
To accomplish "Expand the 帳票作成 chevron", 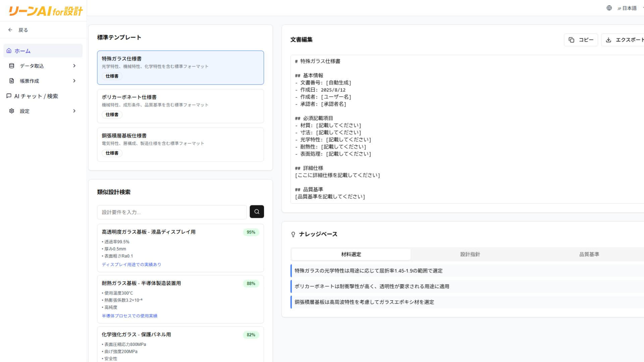I will point(74,81).
